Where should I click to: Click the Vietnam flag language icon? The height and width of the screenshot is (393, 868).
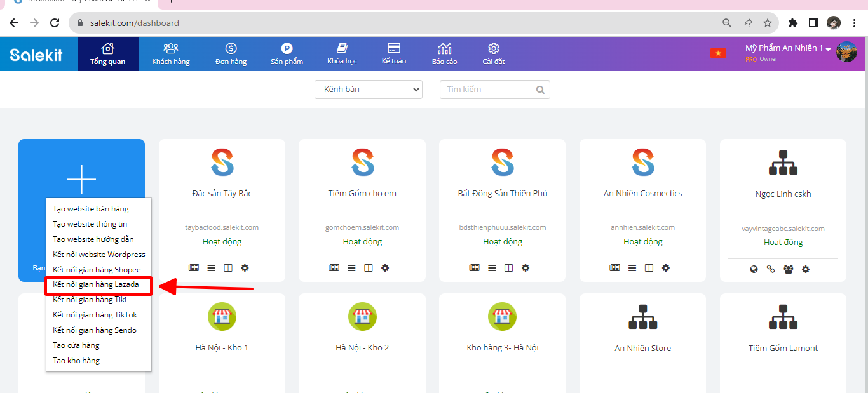718,53
